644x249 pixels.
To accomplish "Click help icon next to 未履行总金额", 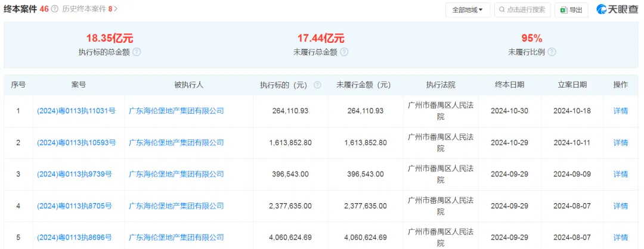I will coord(344,52).
